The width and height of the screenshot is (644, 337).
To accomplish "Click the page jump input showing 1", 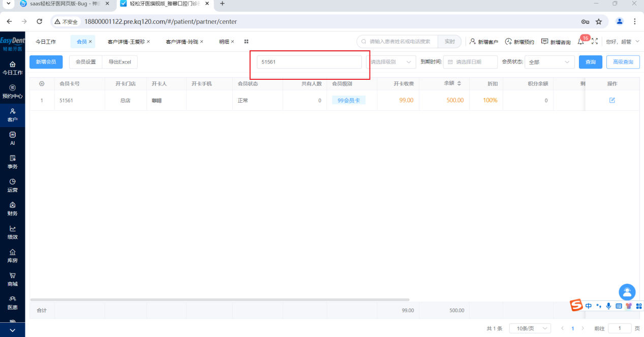I will coord(620,328).
